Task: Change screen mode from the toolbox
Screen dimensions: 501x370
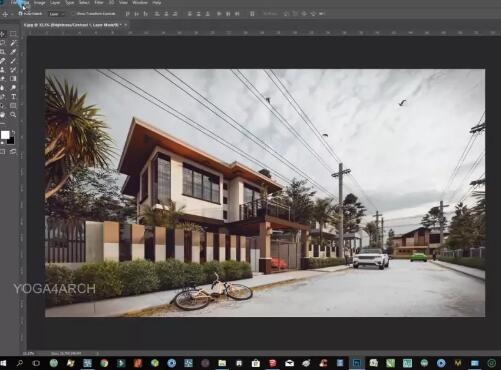Action: 13,152
